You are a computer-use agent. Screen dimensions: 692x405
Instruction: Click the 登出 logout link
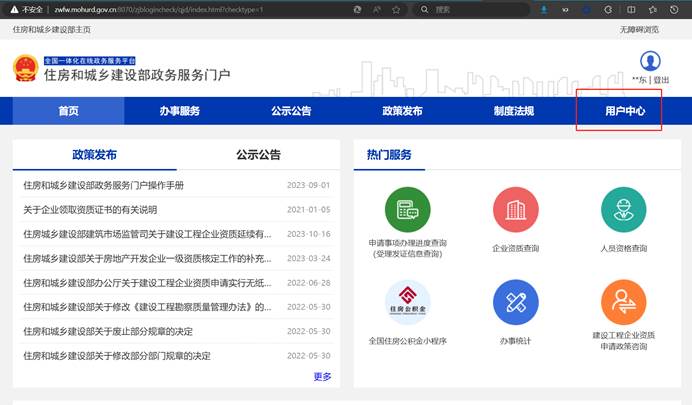(662, 80)
